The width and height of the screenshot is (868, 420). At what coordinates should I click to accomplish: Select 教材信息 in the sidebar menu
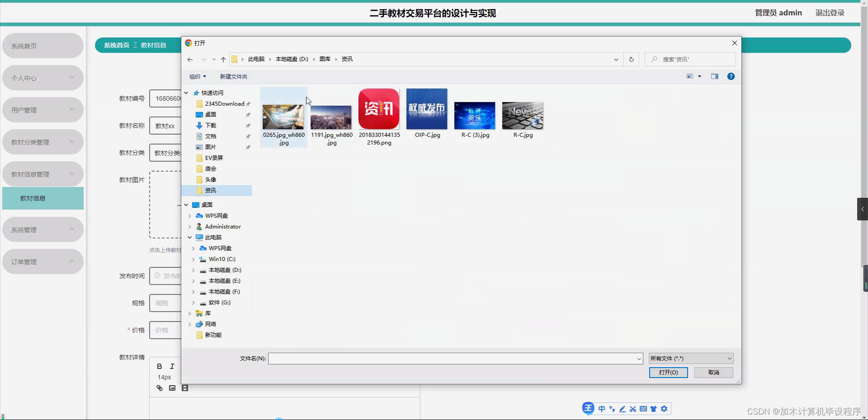click(42, 198)
